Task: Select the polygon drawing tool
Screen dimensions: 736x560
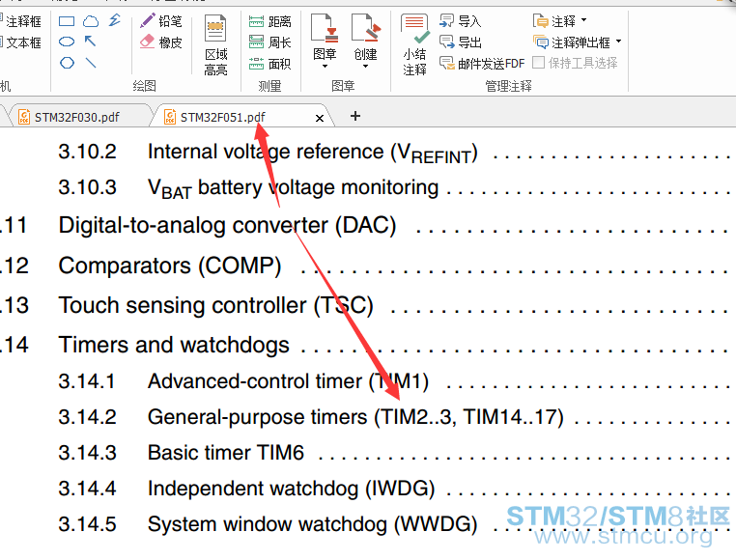Action: pyautogui.click(x=67, y=63)
